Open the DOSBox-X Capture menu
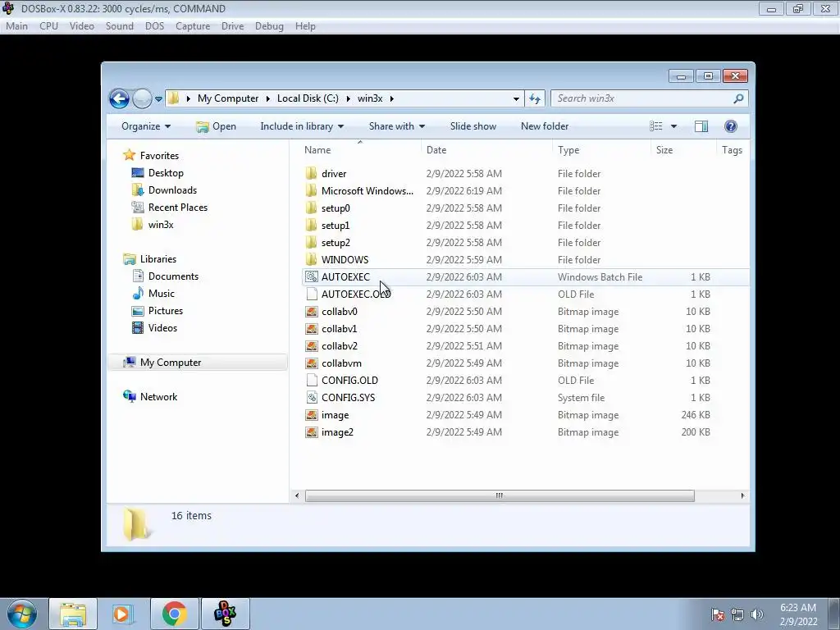The width and height of the screenshot is (840, 630). 192,26
